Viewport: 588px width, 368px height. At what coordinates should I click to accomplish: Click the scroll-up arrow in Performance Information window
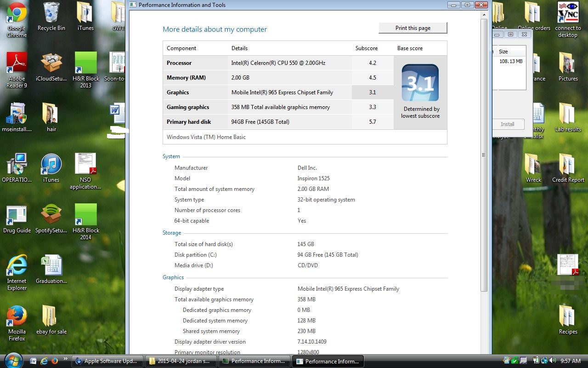tap(484, 15)
